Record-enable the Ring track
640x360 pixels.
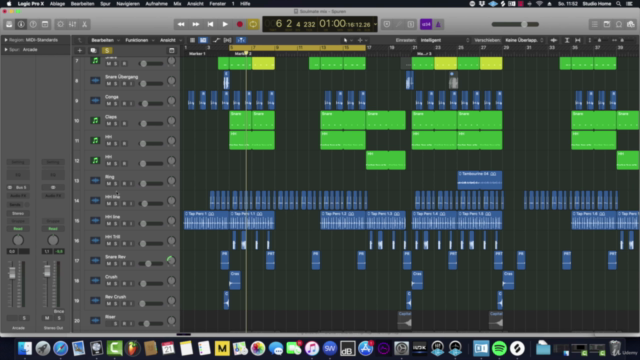point(124,184)
